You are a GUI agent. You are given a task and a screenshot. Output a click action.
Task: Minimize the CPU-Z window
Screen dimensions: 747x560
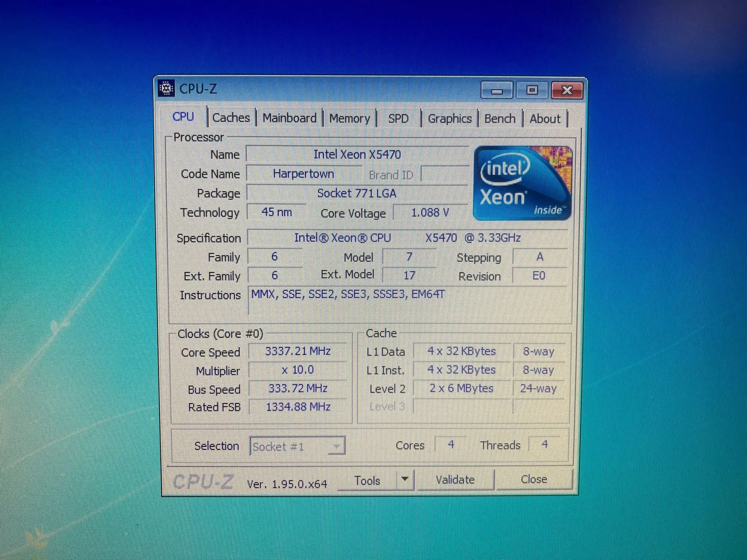pyautogui.click(x=496, y=91)
